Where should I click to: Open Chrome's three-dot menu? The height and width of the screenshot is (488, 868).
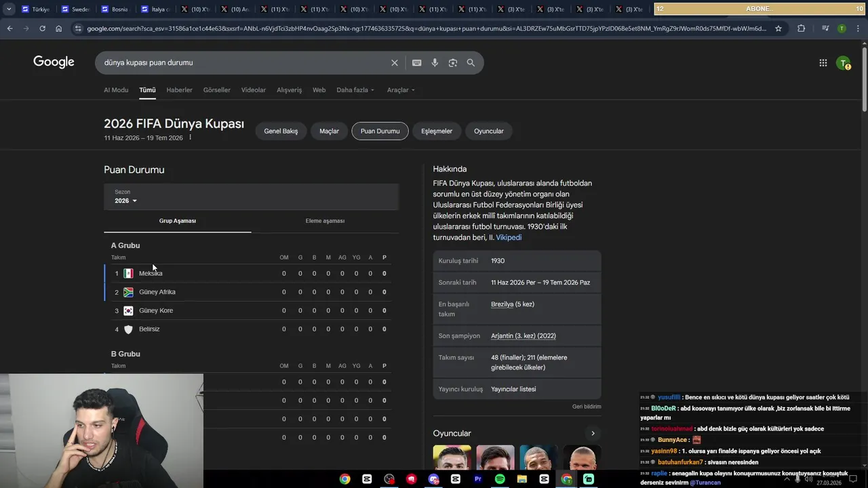click(858, 28)
